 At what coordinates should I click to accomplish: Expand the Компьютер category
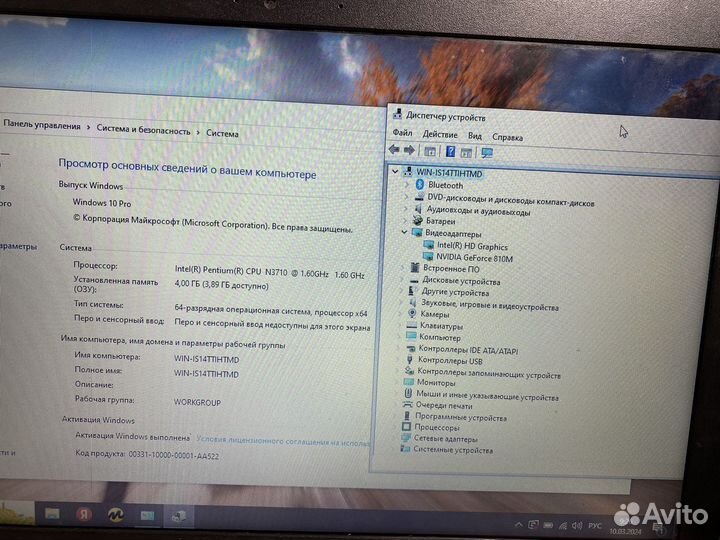pyautogui.click(x=399, y=337)
